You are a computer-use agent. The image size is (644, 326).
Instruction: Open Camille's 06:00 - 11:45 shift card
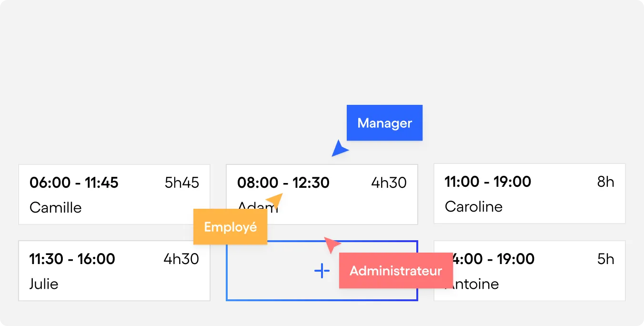114,194
